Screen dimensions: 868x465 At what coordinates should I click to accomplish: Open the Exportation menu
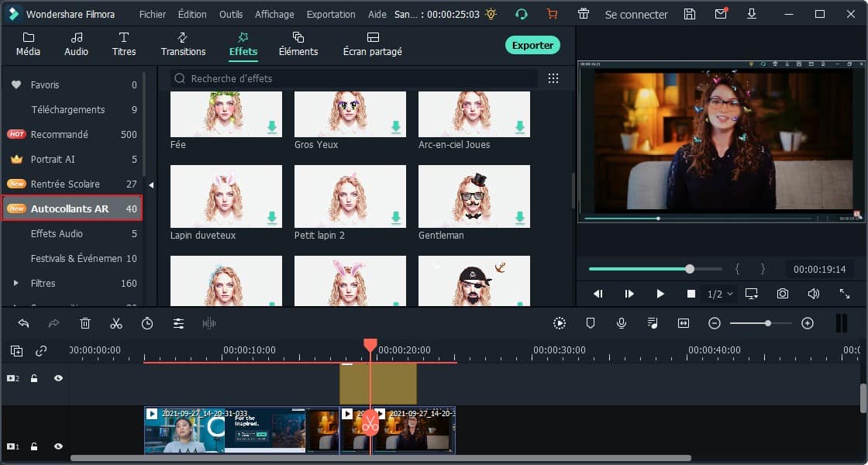(331, 14)
